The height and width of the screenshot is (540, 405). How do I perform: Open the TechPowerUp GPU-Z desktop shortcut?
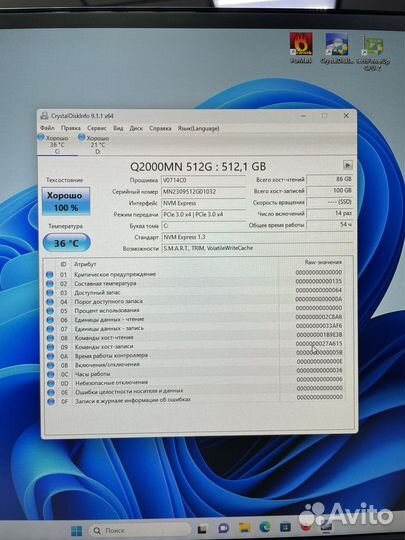(373, 52)
